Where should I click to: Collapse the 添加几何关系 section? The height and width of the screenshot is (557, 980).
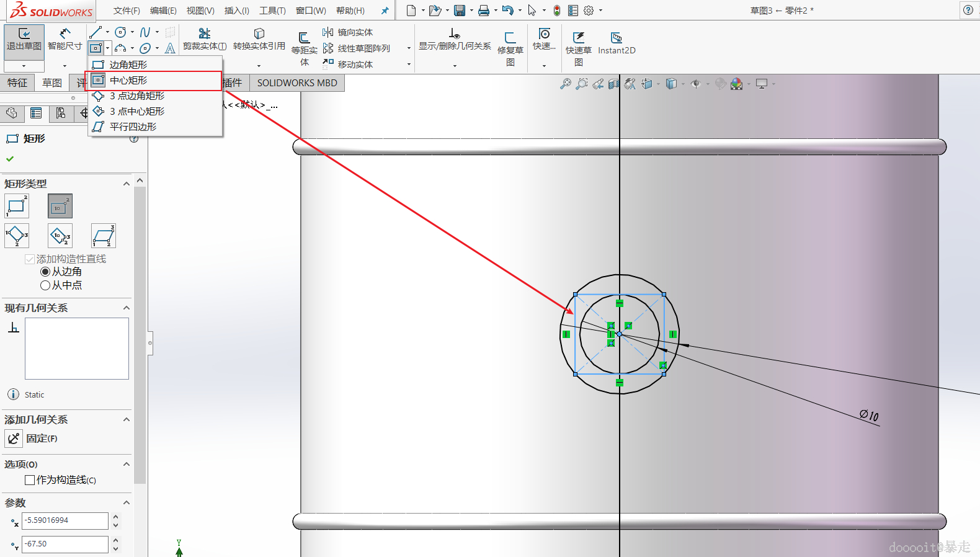[127, 419]
